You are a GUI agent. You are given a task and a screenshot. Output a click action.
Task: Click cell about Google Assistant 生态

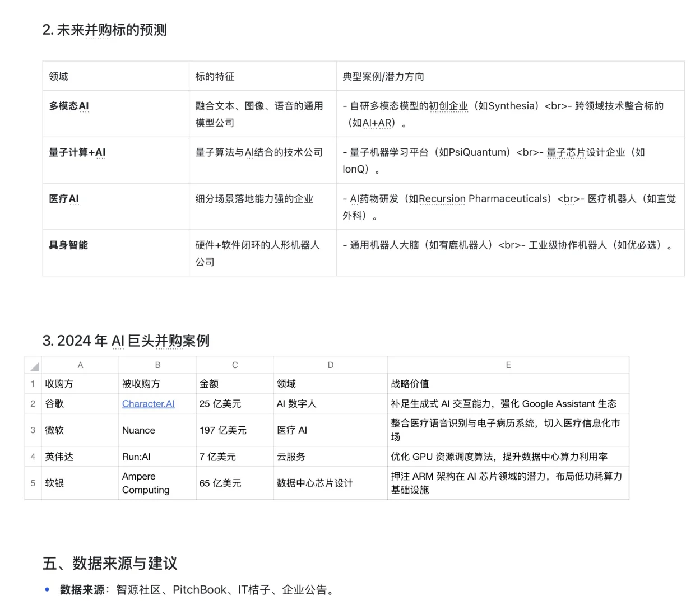pos(508,403)
